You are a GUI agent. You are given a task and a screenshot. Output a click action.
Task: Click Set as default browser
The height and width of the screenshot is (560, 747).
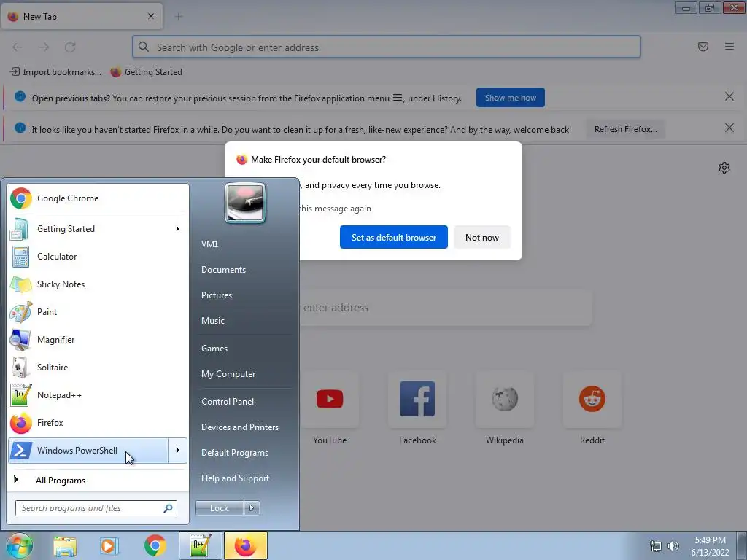click(393, 237)
